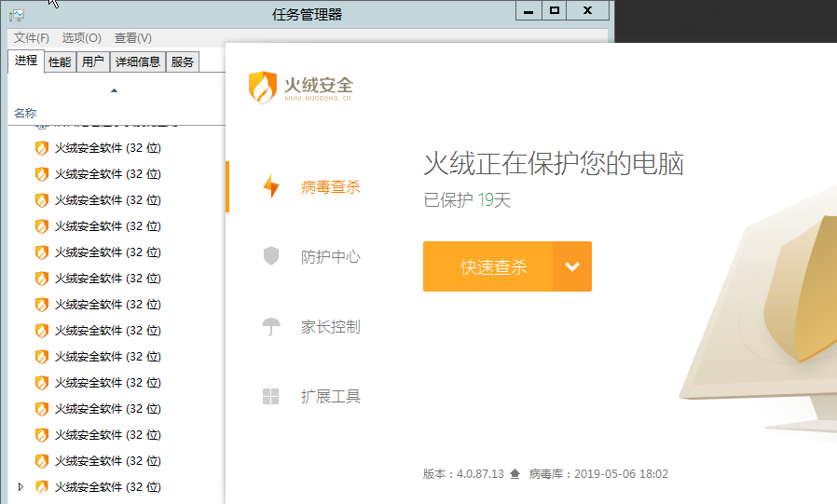Click the shield icon of the bottom process row
Viewport: 837px width, 504px height.
[41, 486]
